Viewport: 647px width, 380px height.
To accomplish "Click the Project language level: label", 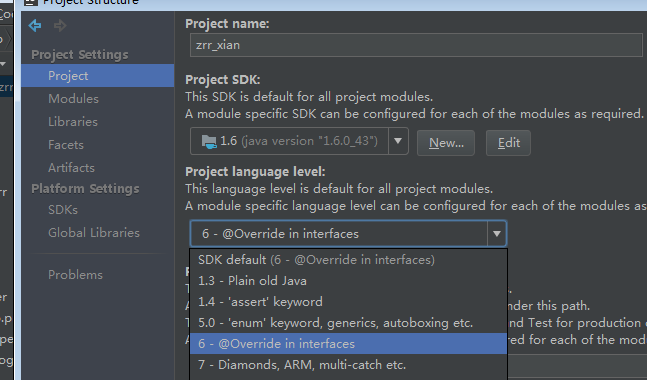I will click(x=255, y=171).
